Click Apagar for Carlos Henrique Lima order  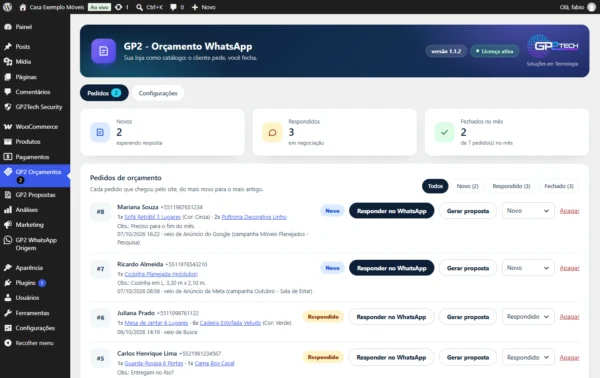tap(569, 357)
